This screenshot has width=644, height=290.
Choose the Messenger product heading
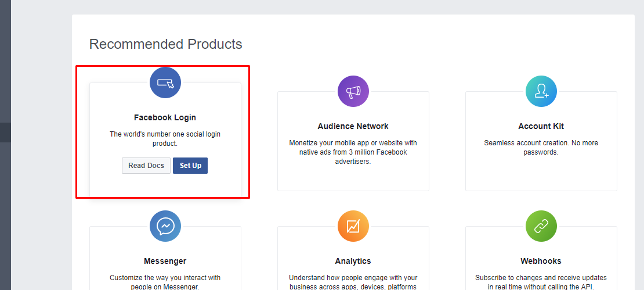point(165,261)
